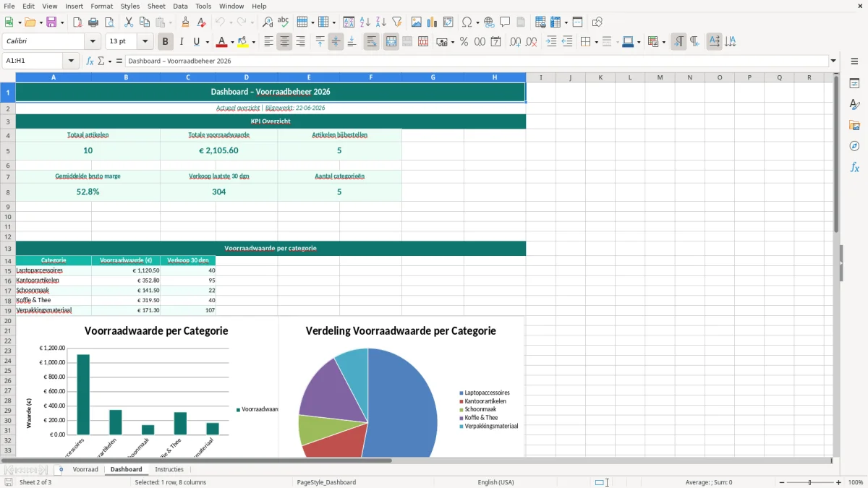Open the Borders dropdown arrow
Screen dimensions: 868x488
coord(596,42)
